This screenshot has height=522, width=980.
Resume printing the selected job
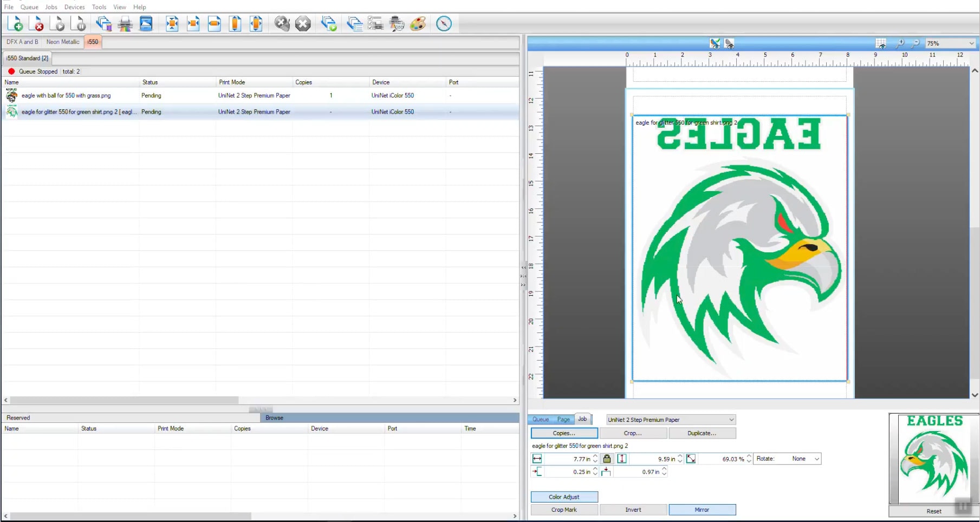(x=58, y=23)
